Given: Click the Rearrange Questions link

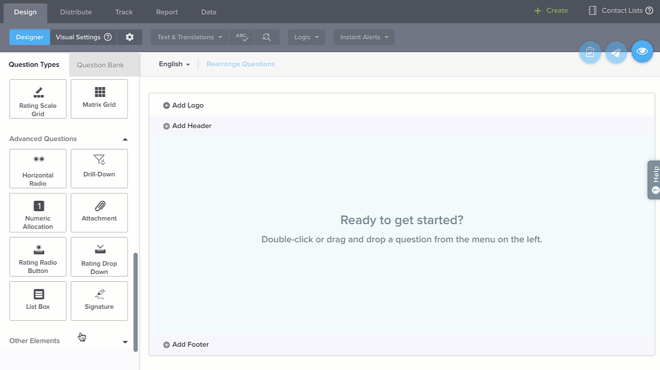Looking at the screenshot, I should click(240, 64).
